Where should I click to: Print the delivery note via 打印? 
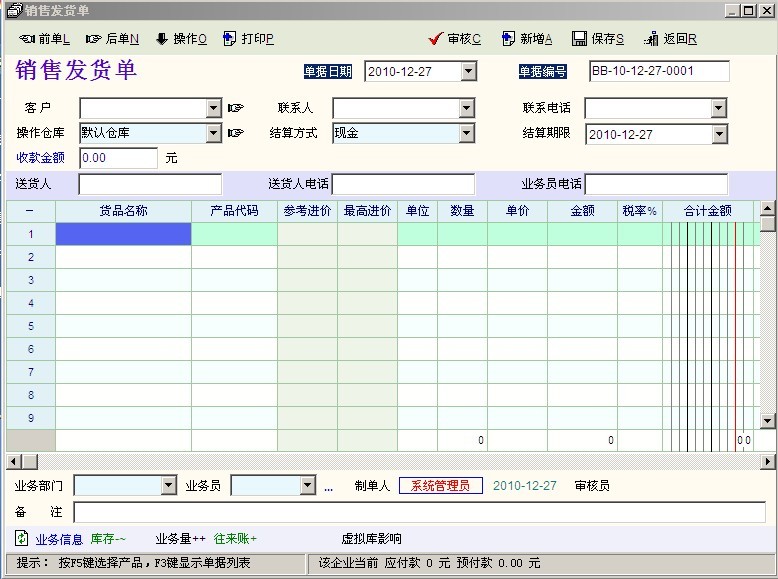(229, 39)
